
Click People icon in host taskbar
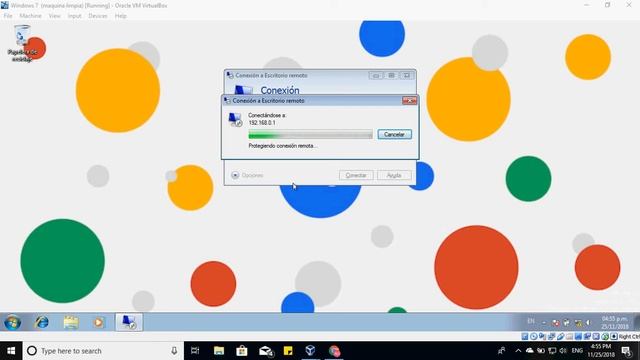(x=502, y=351)
